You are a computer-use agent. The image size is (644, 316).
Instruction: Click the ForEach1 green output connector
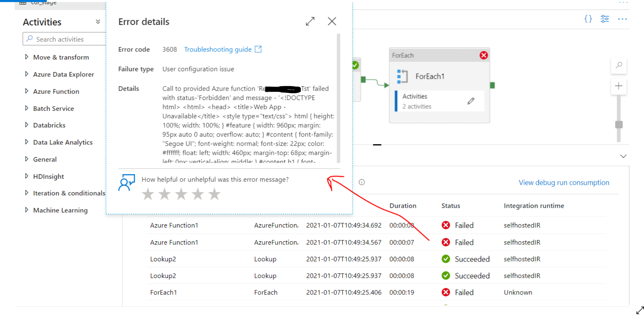(x=492, y=85)
